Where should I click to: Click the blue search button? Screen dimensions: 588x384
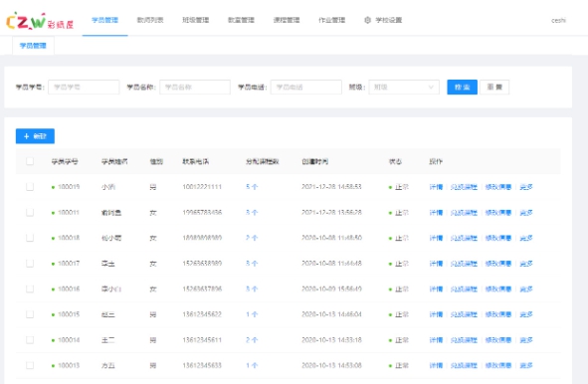click(x=462, y=87)
